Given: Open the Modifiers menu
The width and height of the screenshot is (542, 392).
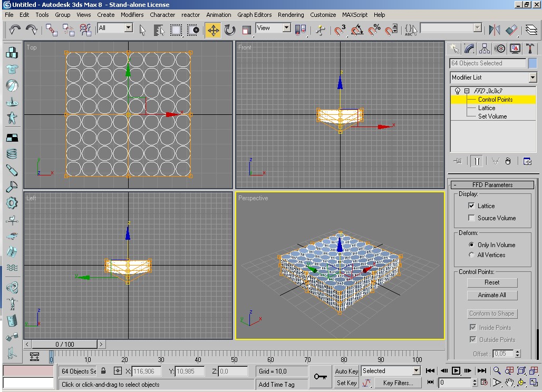Looking at the screenshot, I should pos(132,15).
